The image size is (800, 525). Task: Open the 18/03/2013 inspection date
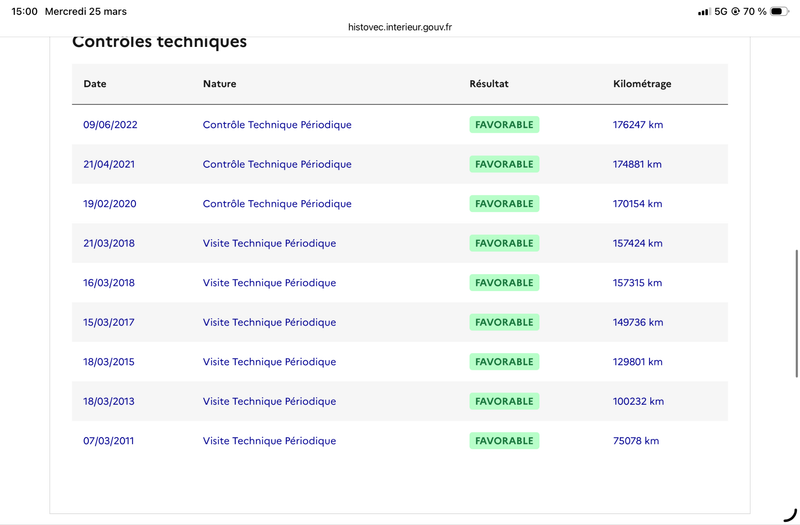click(x=109, y=402)
